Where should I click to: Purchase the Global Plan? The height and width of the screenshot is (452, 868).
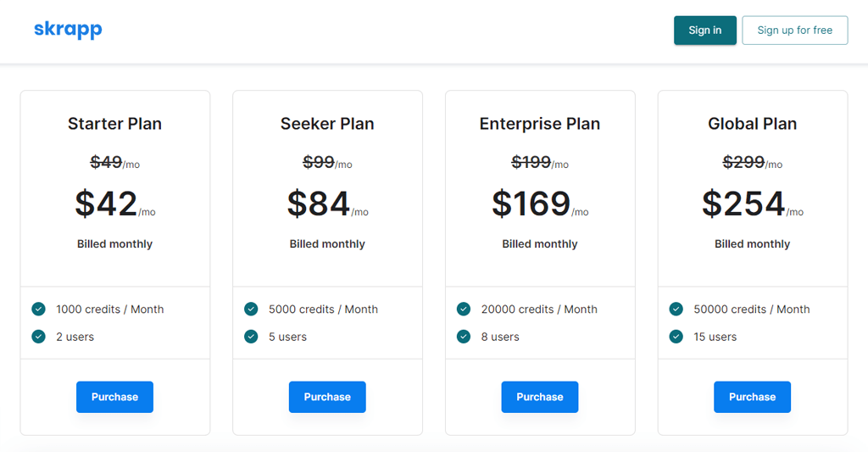(x=752, y=397)
